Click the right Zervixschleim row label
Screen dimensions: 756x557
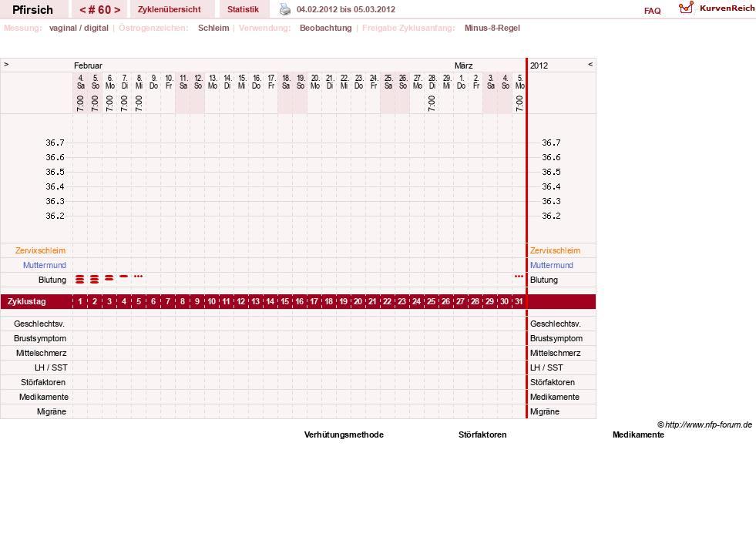click(555, 250)
